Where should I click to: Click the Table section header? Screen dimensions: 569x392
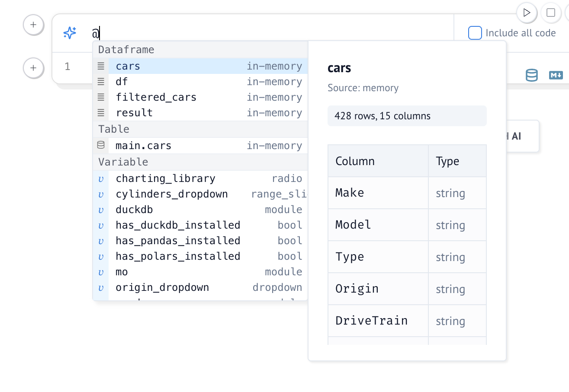[200, 129]
